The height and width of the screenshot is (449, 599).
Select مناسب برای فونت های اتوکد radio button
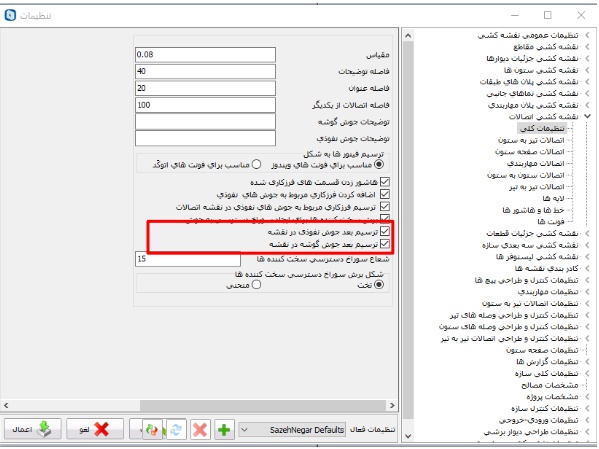257,164
